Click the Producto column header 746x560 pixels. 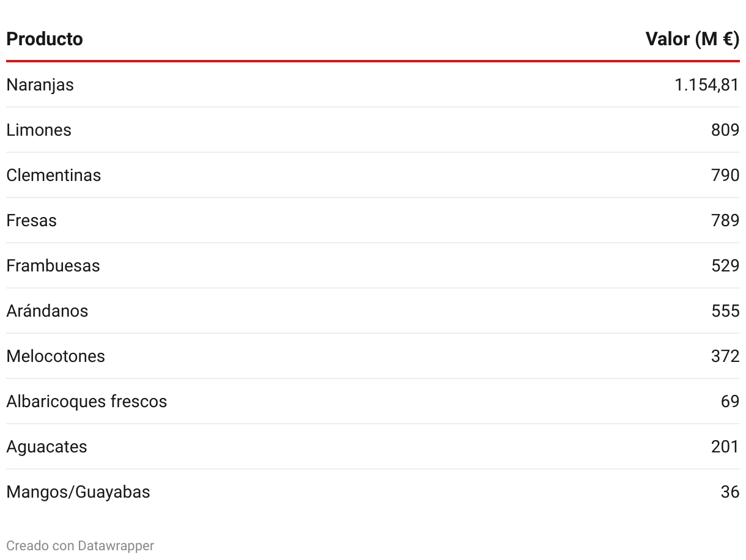tap(45, 39)
